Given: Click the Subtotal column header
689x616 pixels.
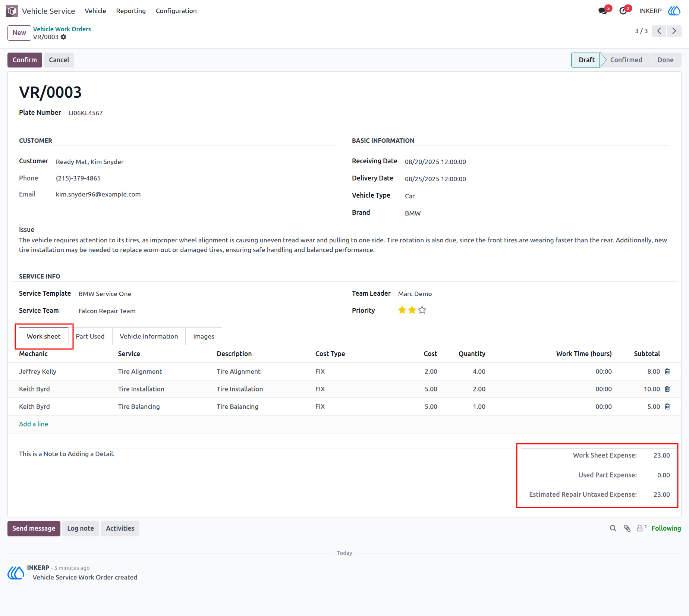Looking at the screenshot, I should (x=647, y=354).
